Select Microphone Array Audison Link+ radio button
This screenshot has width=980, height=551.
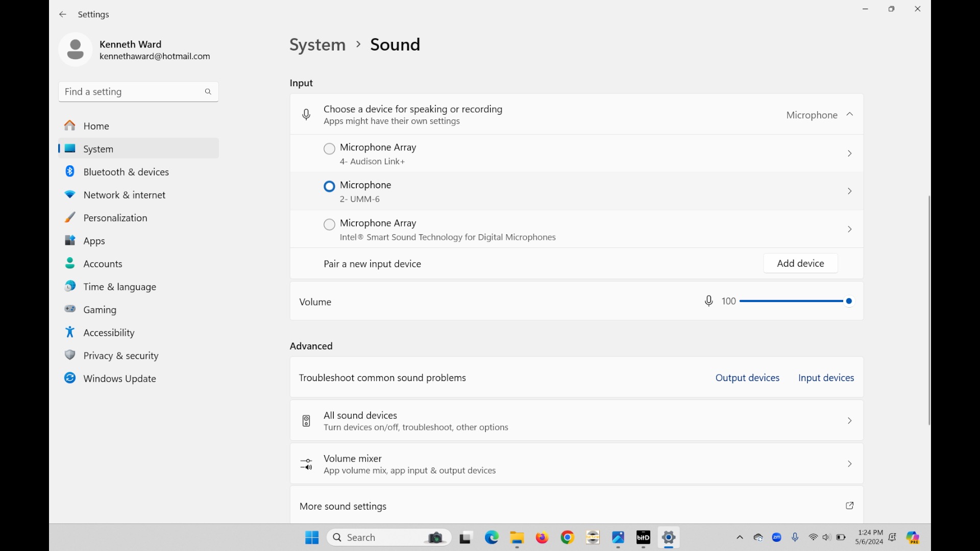pyautogui.click(x=330, y=148)
